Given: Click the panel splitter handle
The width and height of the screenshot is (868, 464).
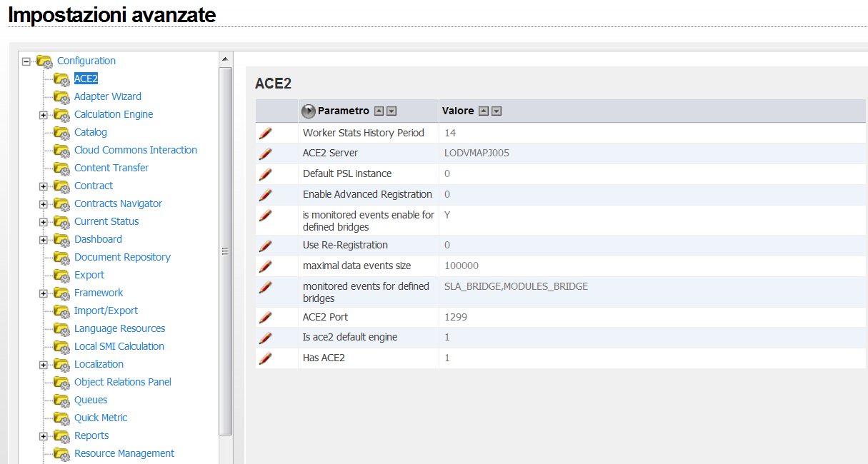Looking at the screenshot, I should pyautogui.click(x=224, y=251).
